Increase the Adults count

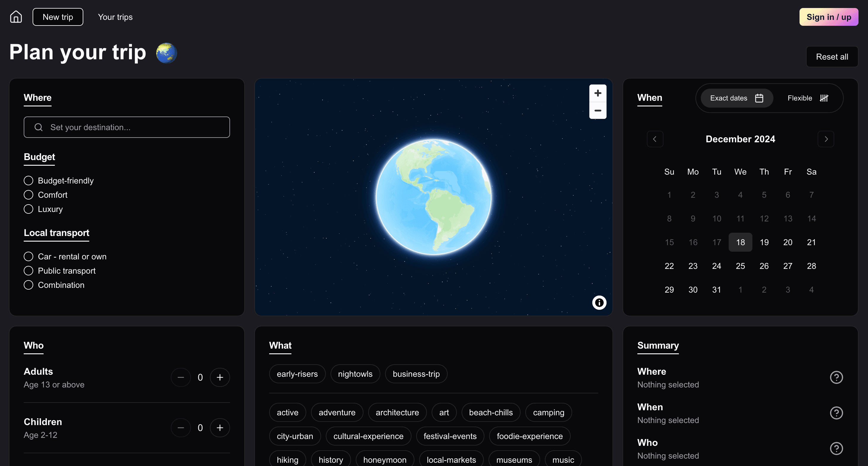(220, 377)
